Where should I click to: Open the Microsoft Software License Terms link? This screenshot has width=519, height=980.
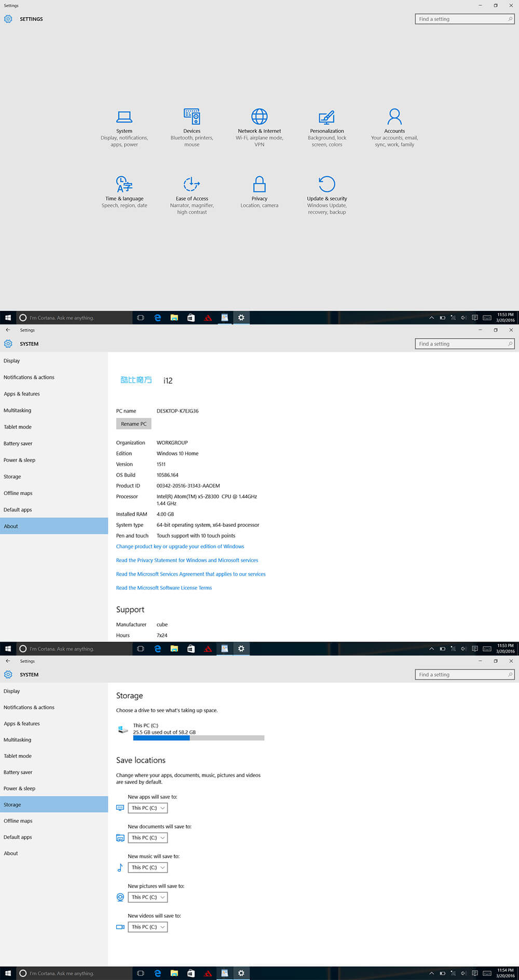pyautogui.click(x=164, y=588)
